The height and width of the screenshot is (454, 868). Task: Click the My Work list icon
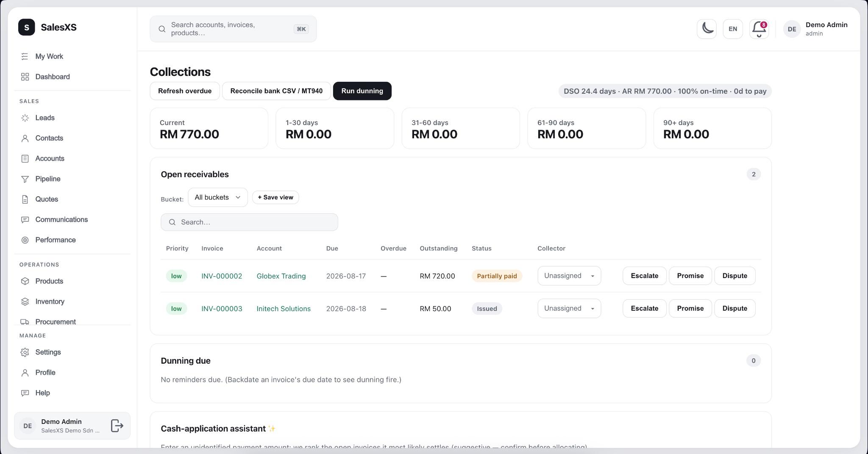25,56
